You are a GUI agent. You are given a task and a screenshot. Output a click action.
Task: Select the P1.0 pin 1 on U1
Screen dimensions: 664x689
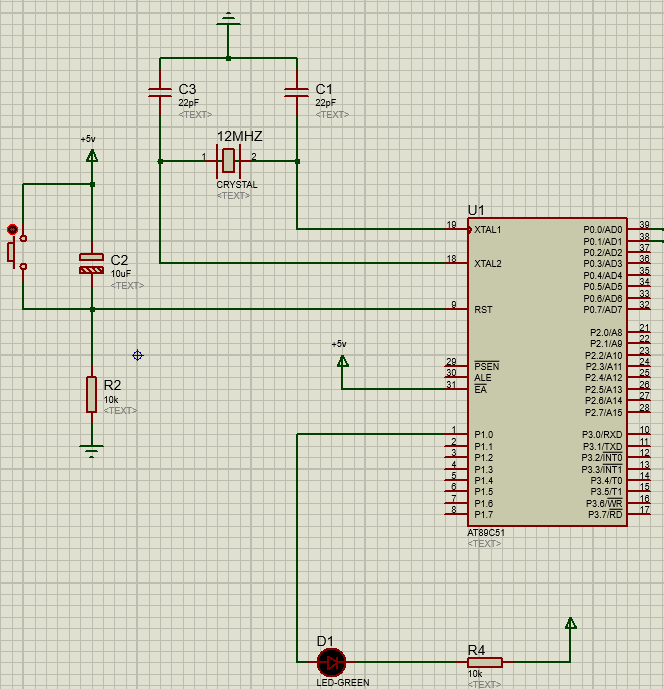457,434
